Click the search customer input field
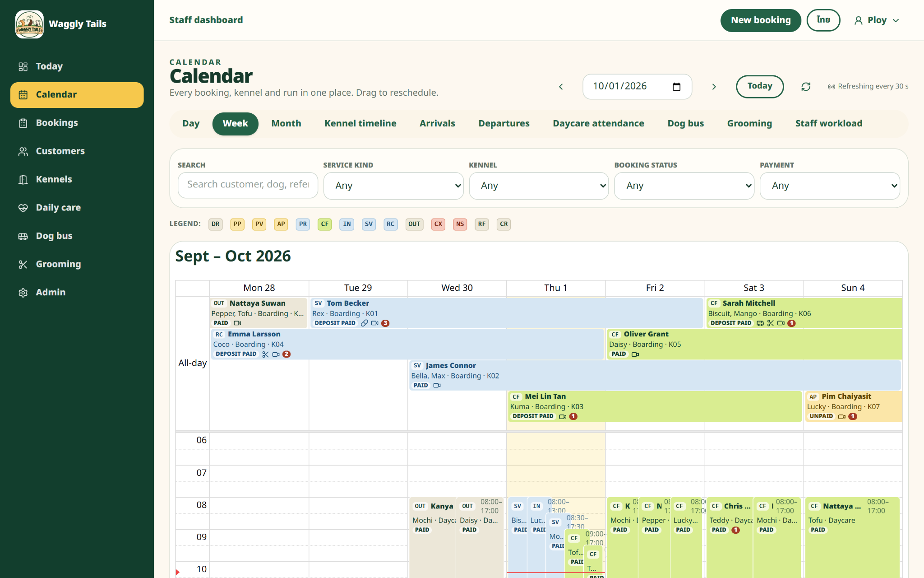The width and height of the screenshot is (924, 578). pyautogui.click(x=248, y=185)
